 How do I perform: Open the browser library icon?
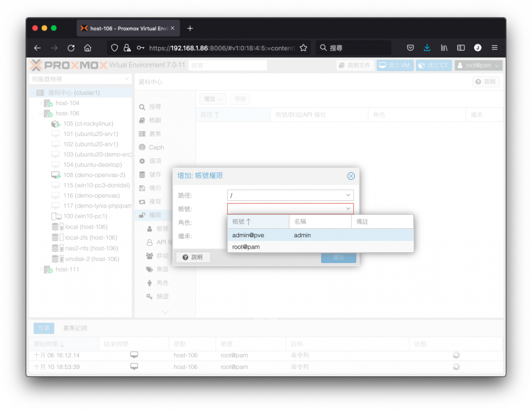pos(444,48)
